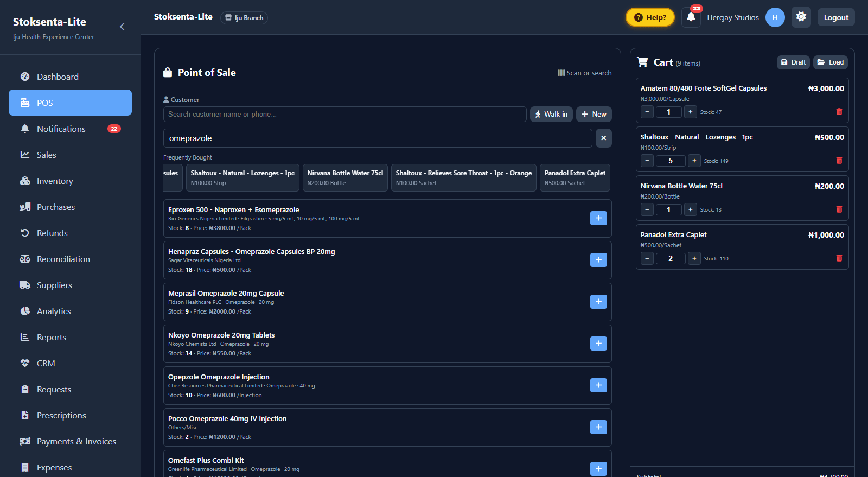The image size is (868, 477).
Task: Open settings with the gear icon
Action: [801, 17]
